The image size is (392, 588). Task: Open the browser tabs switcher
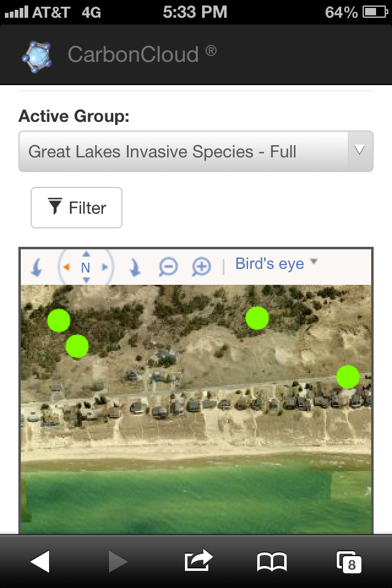point(349,561)
